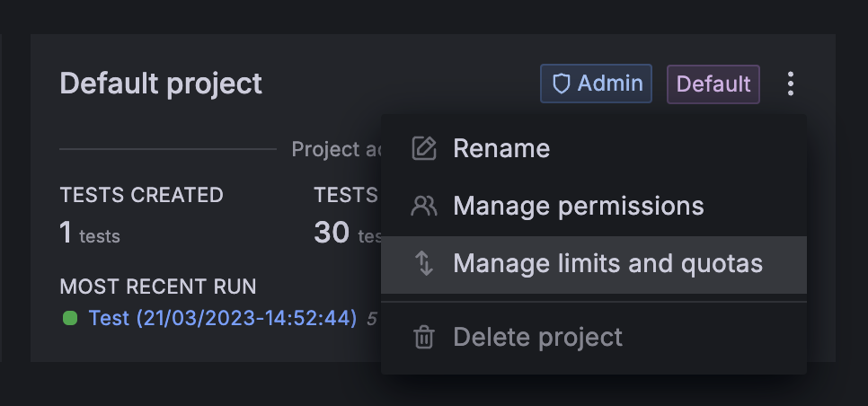Select the Rename menu entry

501,148
